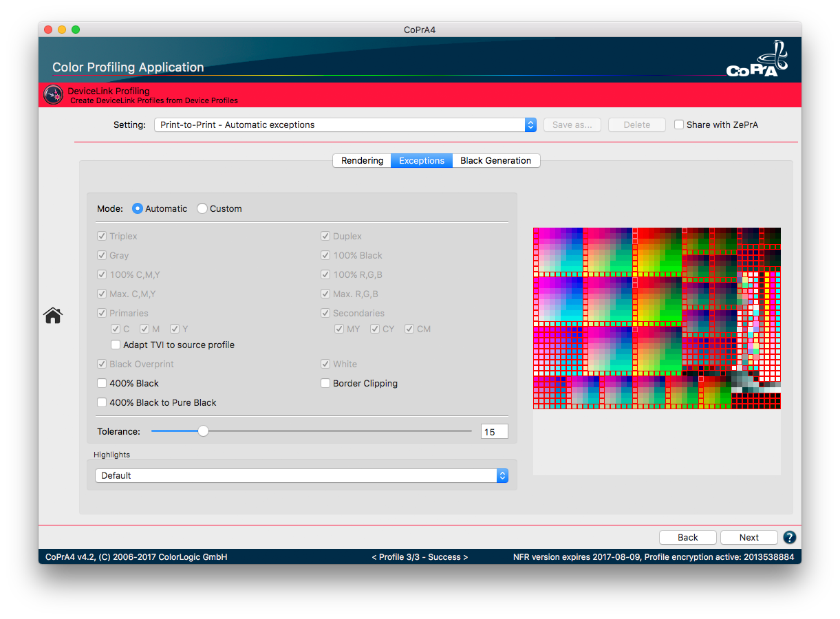Enable 400% Black to Pure Black
This screenshot has width=840, height=619.
coord(102,402)
